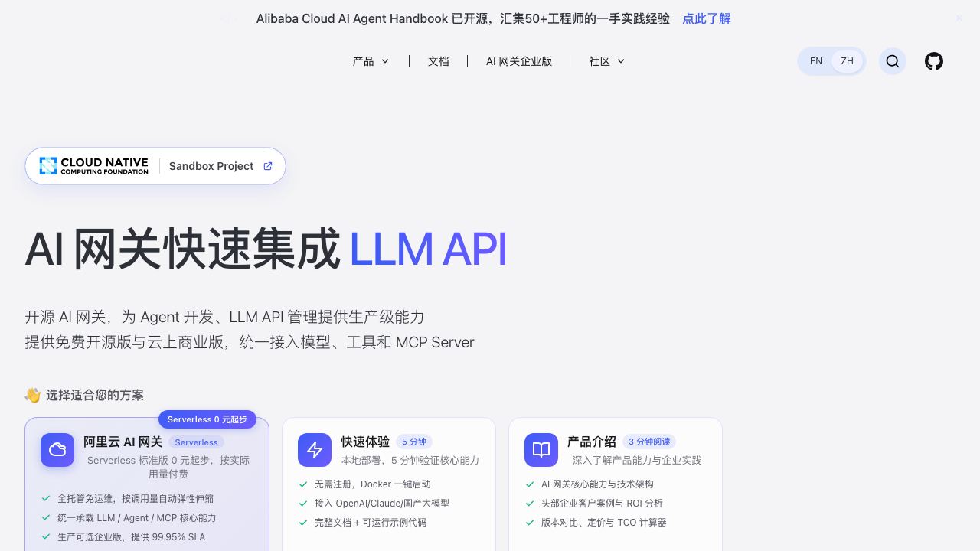Close the announcement banner
The image size is (980, 551).
959,18
